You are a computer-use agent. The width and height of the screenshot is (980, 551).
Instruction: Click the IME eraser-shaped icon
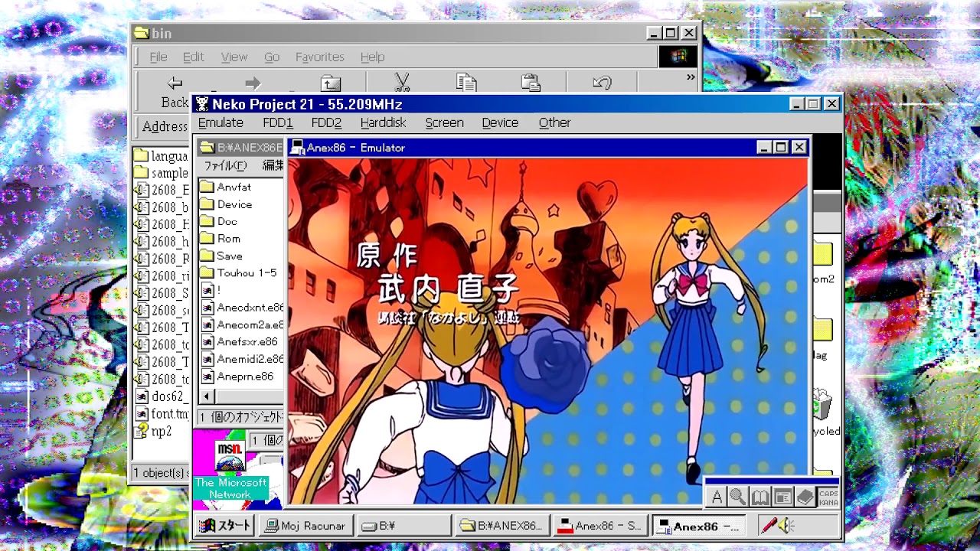[805, 497]
